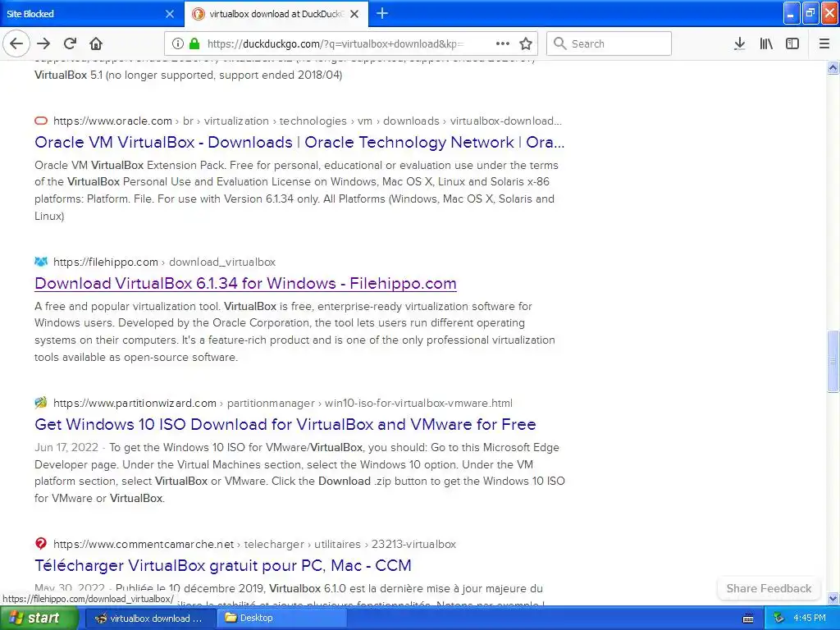
Task: Select virtualbox download taskbar button
Action: [149, 619]
